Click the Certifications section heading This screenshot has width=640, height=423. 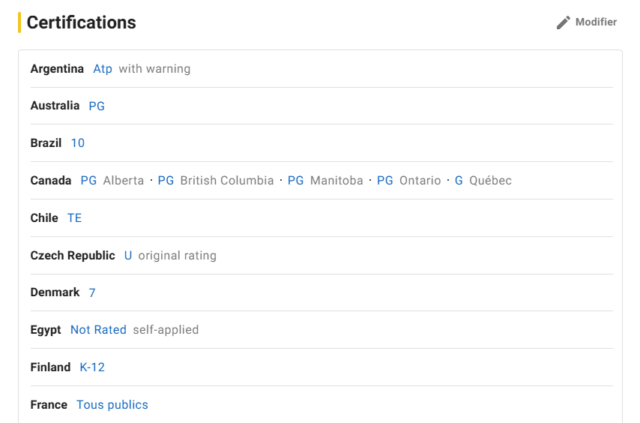click(x=81, y=22)
